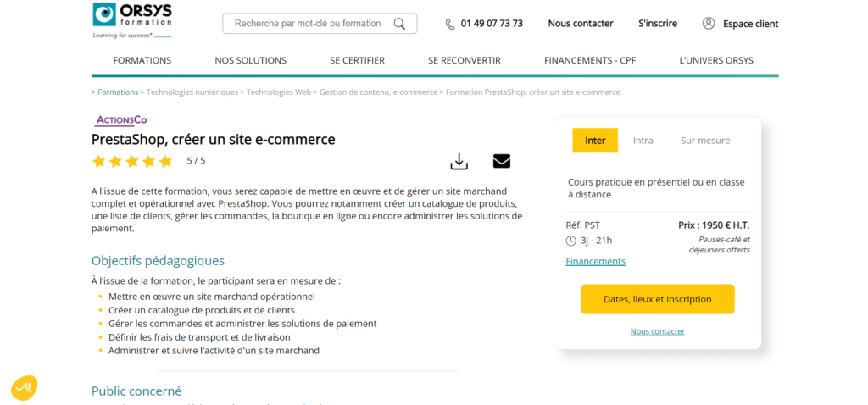Expand the L'UNIVERS ORSYS menu
Viewport: 868px width, 405px height.
pos(716,60)
